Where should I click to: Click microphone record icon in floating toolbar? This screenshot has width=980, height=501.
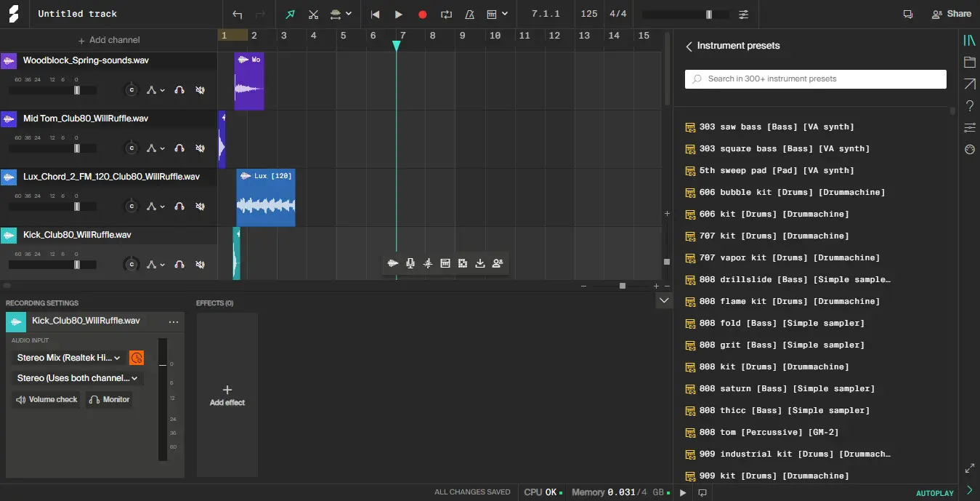[410, 263]
